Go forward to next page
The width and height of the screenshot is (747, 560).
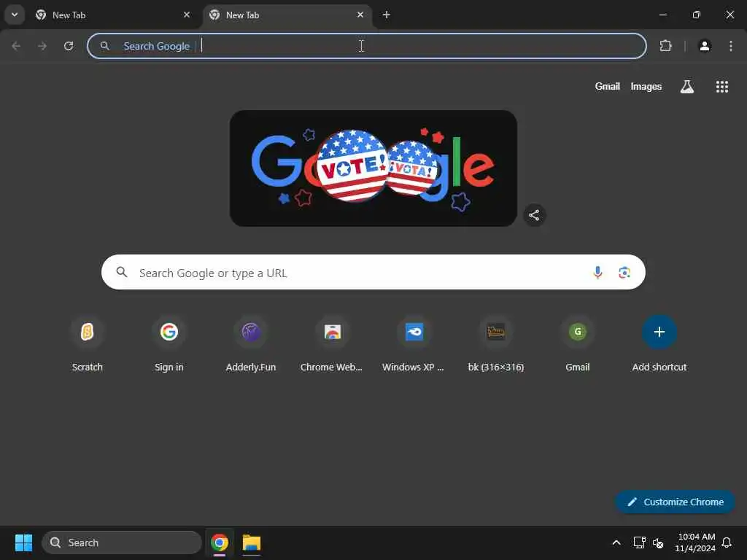tap(42, 46)
